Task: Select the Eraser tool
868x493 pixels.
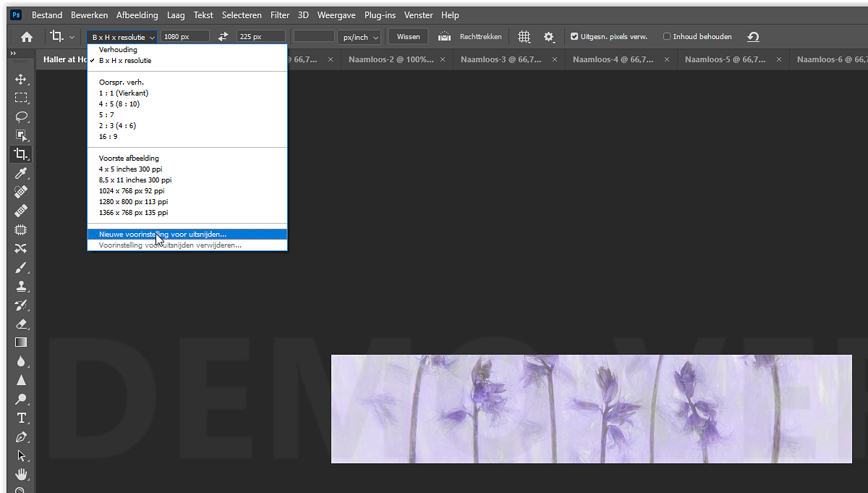Action: coord(21,324)
